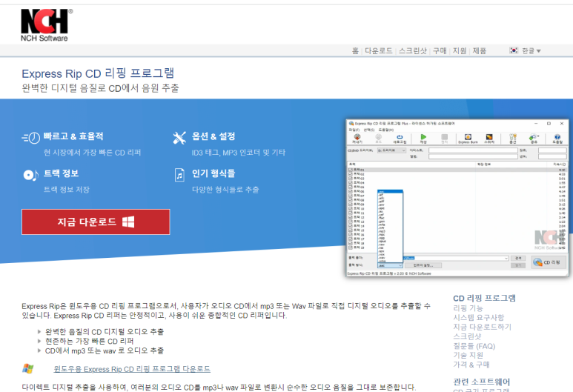This screenshot has height=392, width=573.
Task: Open the 다운로드 navigation item
Action: pyautogui.click(x=379, y=51)
